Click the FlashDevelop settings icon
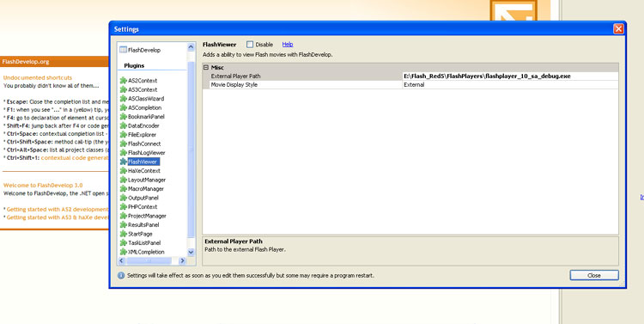The height and width of the screenshot is (324, 644). pyautogui.click(x=123, y=50)
